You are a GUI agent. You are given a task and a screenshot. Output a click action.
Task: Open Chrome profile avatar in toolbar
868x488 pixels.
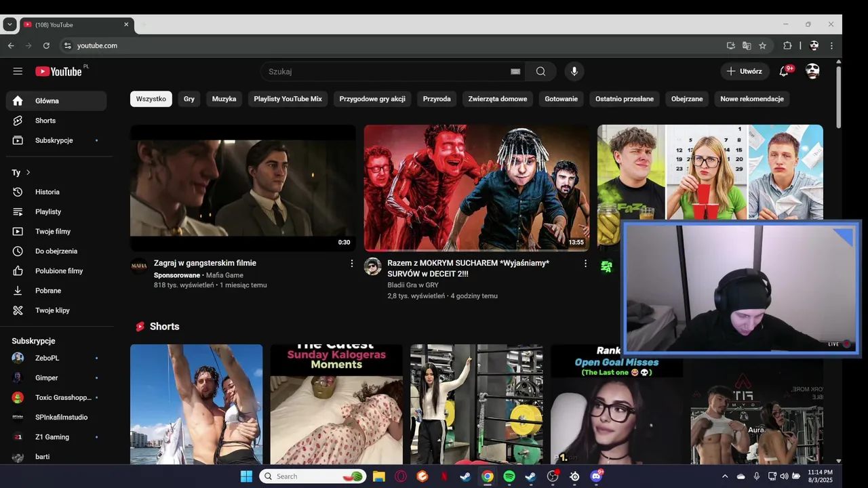[x=814, y=45]
